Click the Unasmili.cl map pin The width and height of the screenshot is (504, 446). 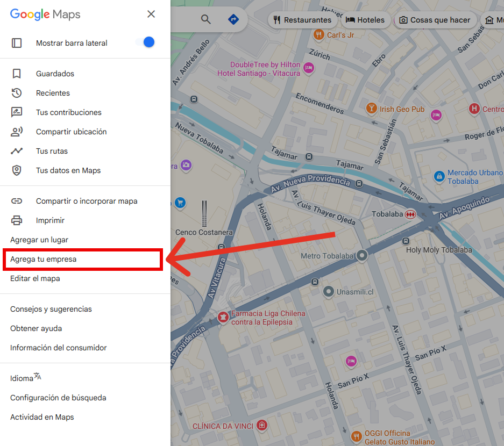click(x=328, y=292)
